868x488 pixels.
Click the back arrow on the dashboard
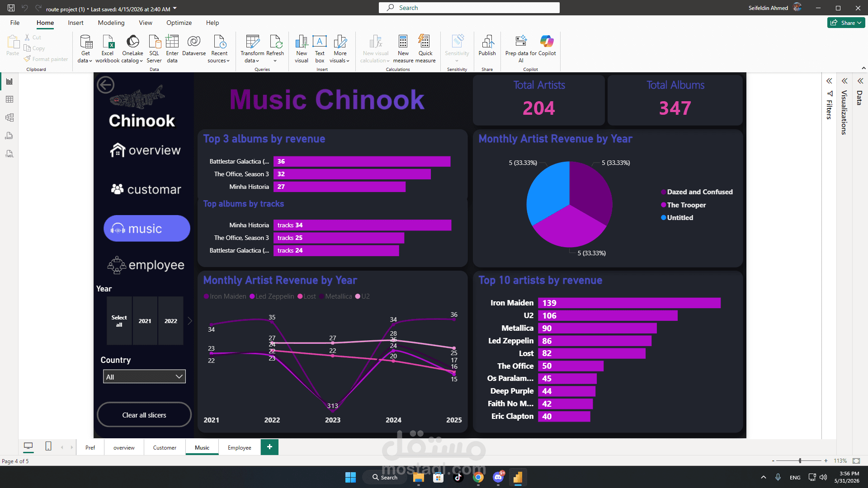[x=105, y=85]
